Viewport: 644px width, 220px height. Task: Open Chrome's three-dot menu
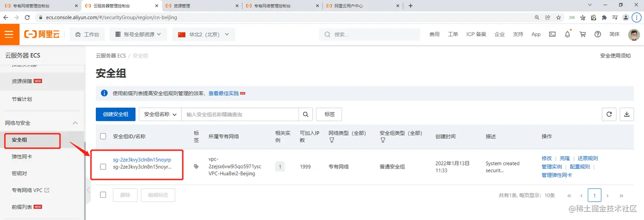tap(637, 17)
